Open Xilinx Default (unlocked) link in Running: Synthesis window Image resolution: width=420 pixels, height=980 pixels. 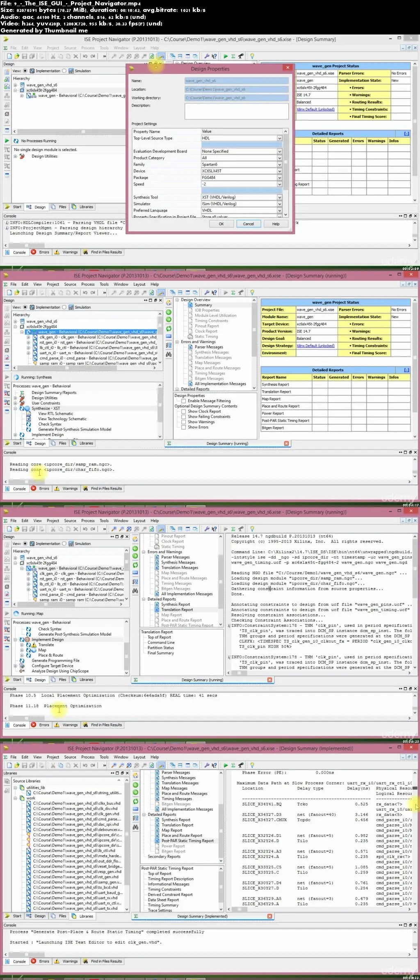click(316, 346)
